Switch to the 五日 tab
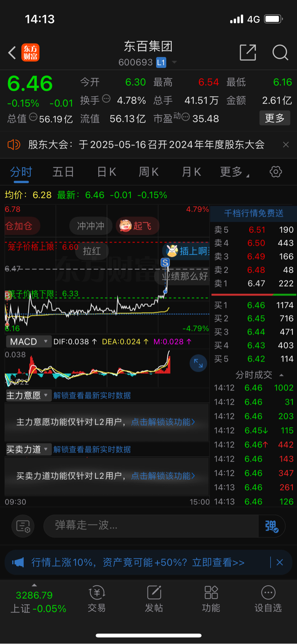This screenshot has height=644, width=297. click(63, 172)
